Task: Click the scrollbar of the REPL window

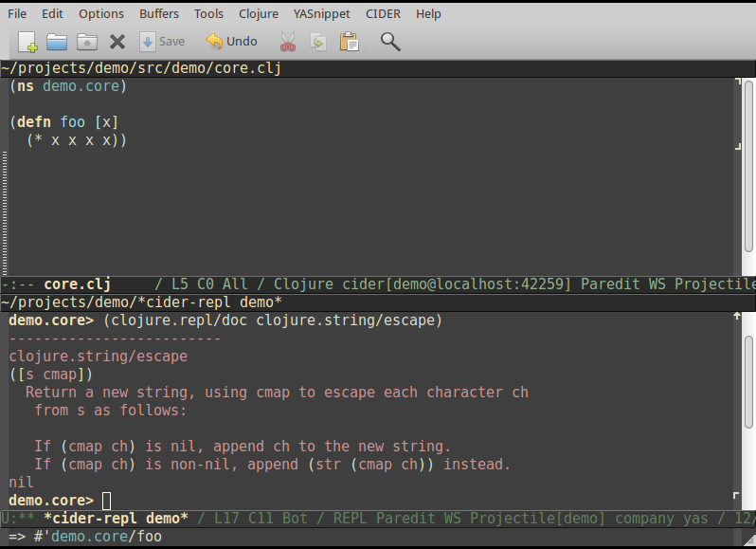Action: point(748,381)
